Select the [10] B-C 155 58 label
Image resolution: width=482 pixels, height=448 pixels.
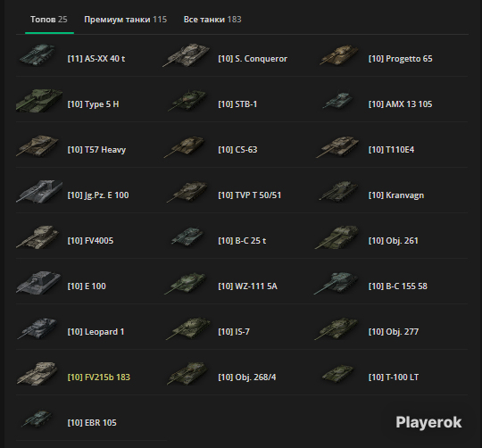[x=398, y=286]
